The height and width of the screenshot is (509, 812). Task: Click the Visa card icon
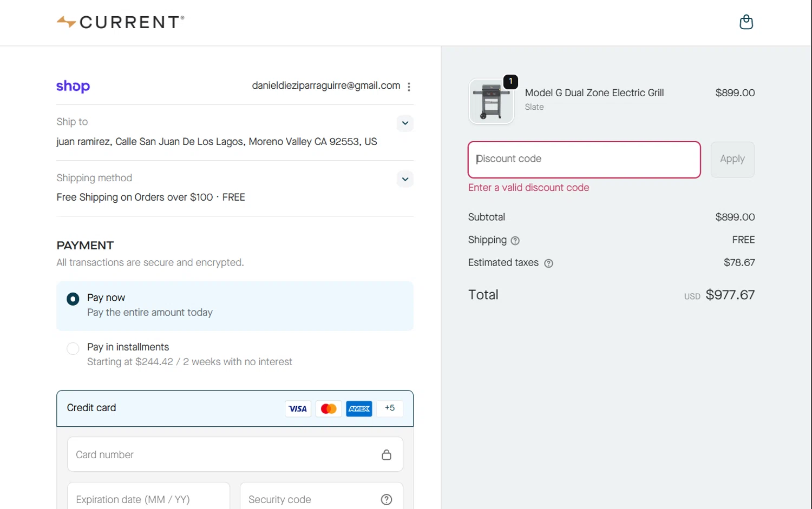pyautogui.click(x=298, y=409)
